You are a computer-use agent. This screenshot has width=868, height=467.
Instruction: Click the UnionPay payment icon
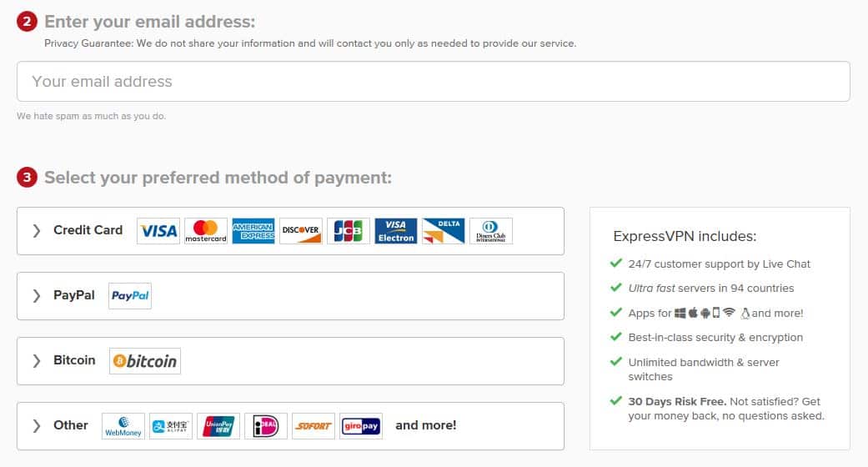[218, 426]
